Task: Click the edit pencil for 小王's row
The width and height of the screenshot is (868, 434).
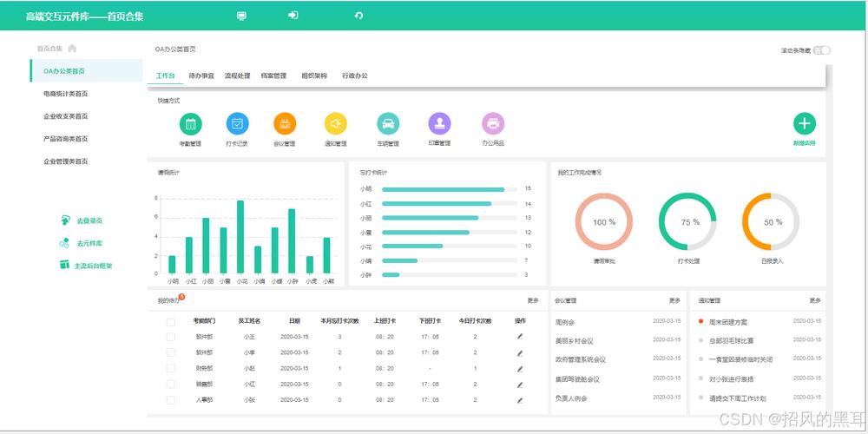Action: (520, 336)
